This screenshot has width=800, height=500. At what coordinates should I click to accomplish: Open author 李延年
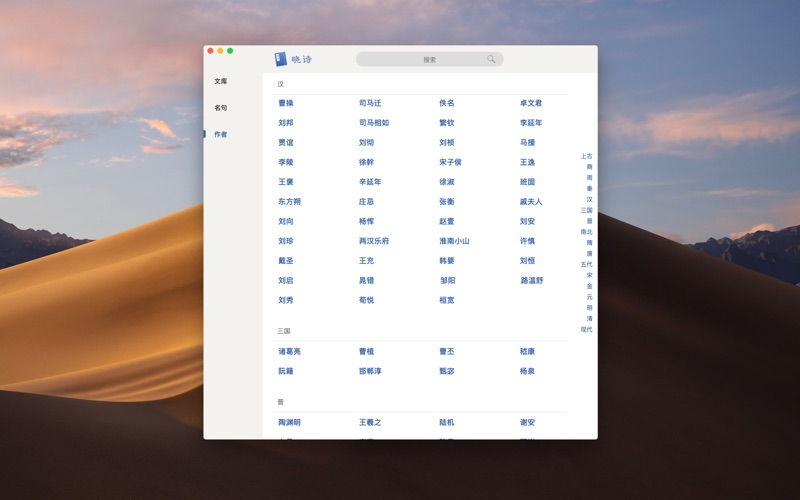click(531, 122)
